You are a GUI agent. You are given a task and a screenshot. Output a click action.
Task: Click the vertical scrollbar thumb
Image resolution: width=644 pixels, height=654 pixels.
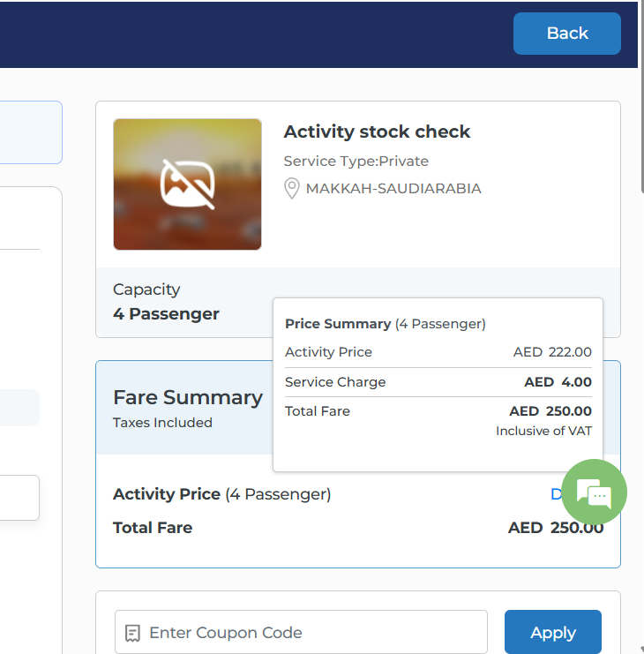click(640, 132)
